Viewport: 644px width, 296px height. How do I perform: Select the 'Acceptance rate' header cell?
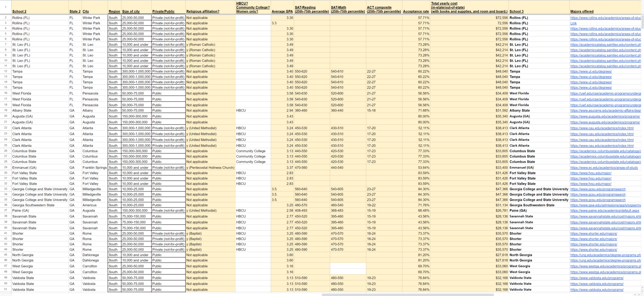(x=416, y=7)
